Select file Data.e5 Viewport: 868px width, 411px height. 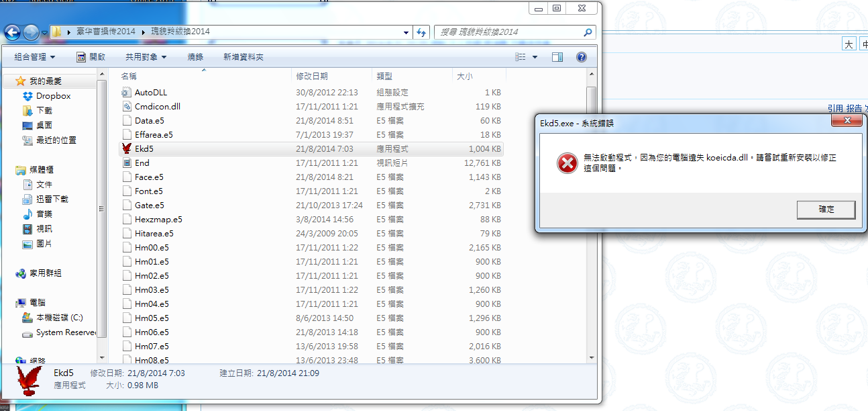149,120
